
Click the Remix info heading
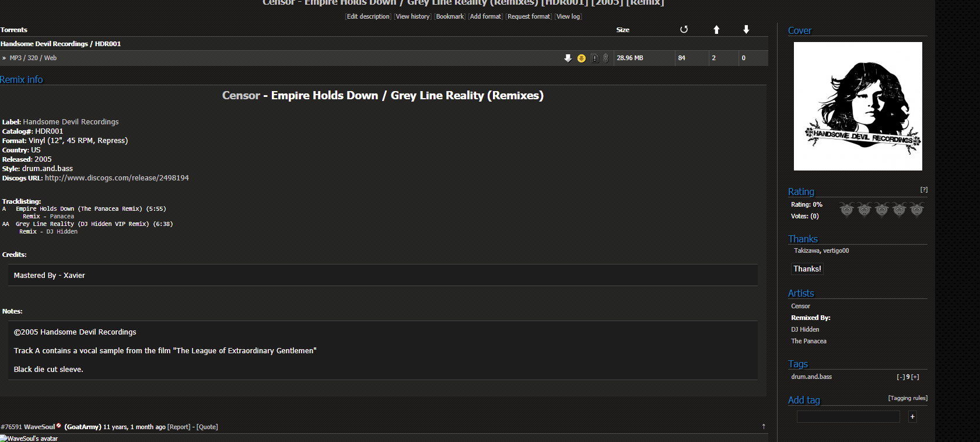[x=22, y=79]
